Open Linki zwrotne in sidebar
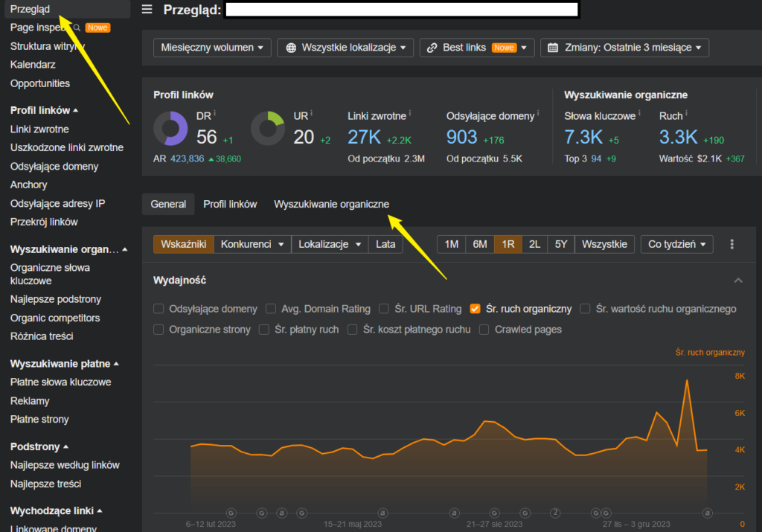The width and height of the screenshot is (762, 532). click(39, 129)
